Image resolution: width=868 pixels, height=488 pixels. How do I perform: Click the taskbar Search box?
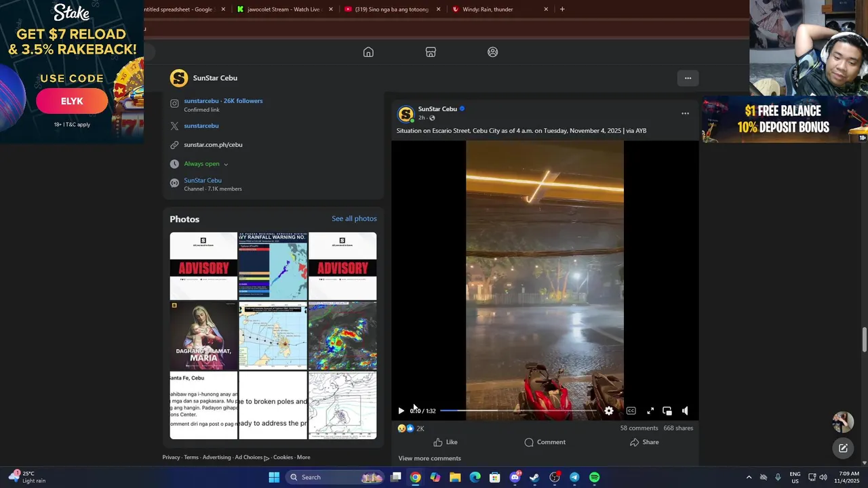336,477
